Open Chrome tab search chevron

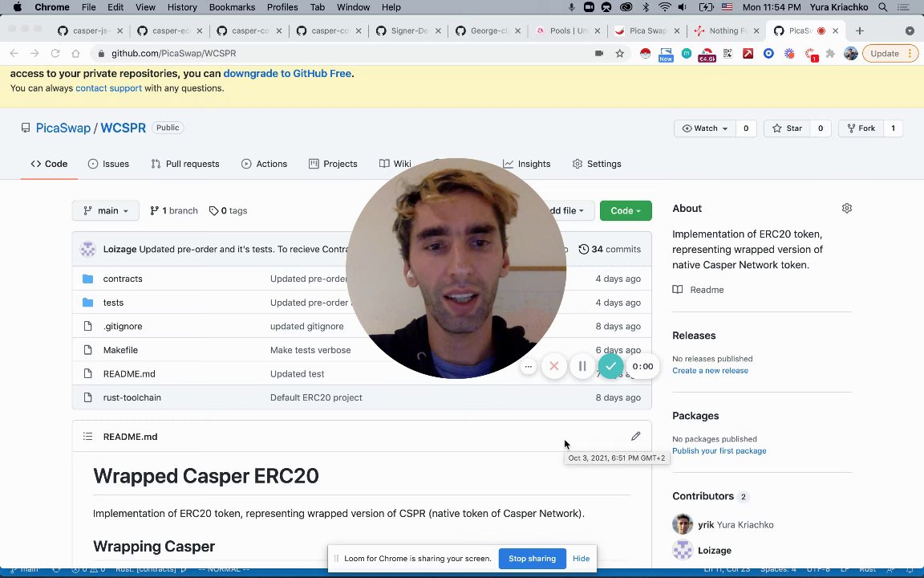coord(910,31)
